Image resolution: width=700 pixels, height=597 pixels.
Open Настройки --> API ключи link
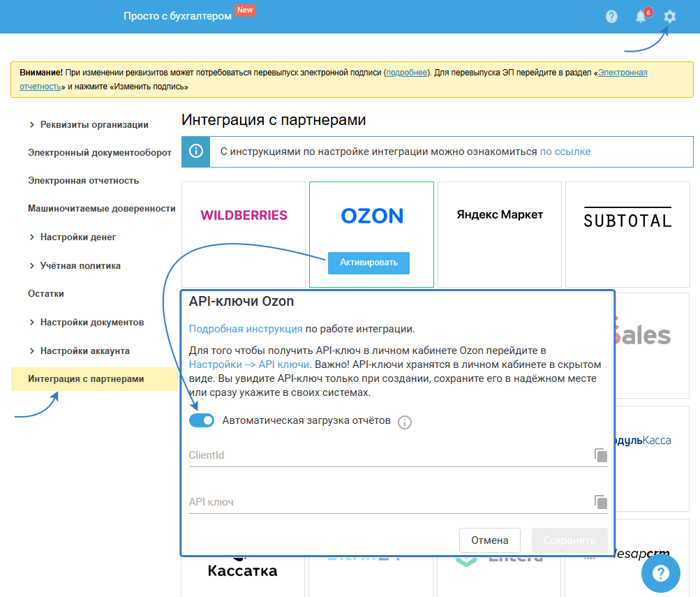249,364
